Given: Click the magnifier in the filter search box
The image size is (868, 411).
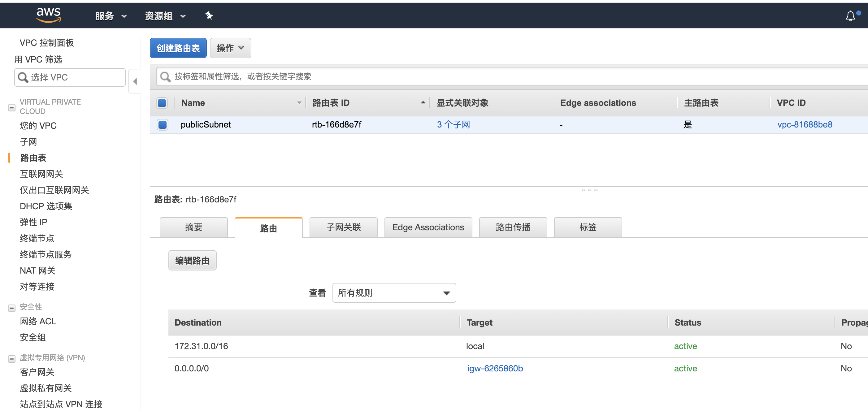Looking at the screenshot, I should click(x=165, y=76).
